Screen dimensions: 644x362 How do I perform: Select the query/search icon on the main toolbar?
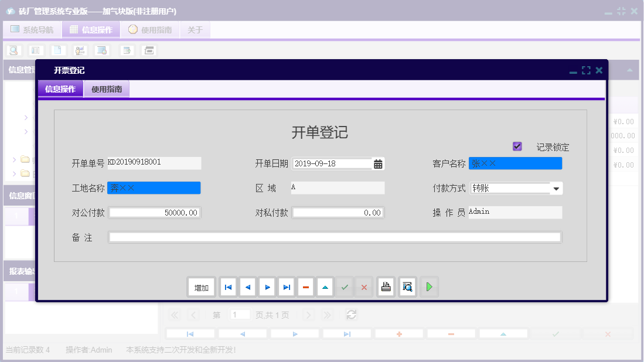click(13, 50)
